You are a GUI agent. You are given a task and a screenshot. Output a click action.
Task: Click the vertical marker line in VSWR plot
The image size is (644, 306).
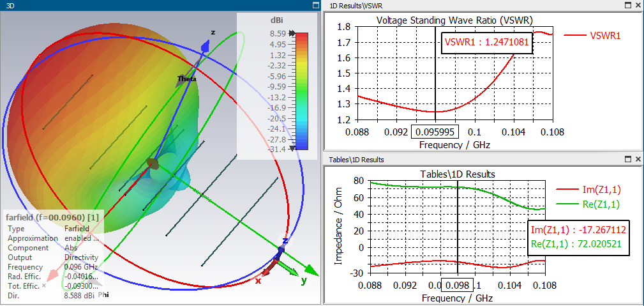(435, 74)
